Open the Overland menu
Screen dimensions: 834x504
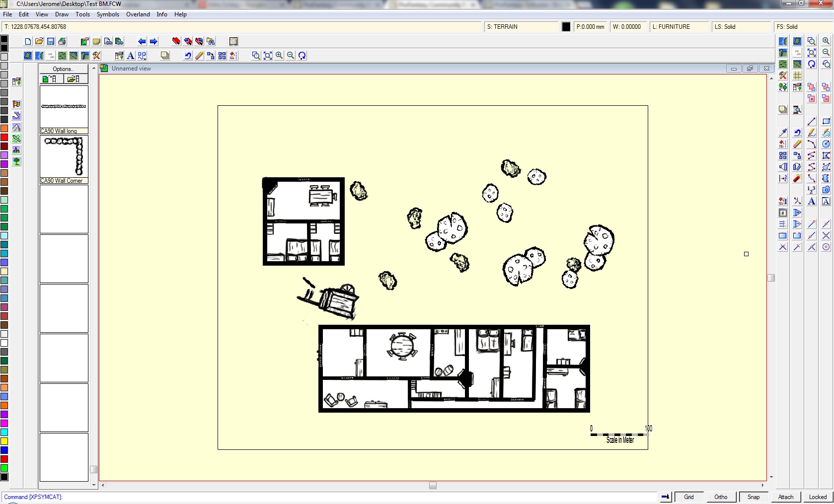pos(138,14)
